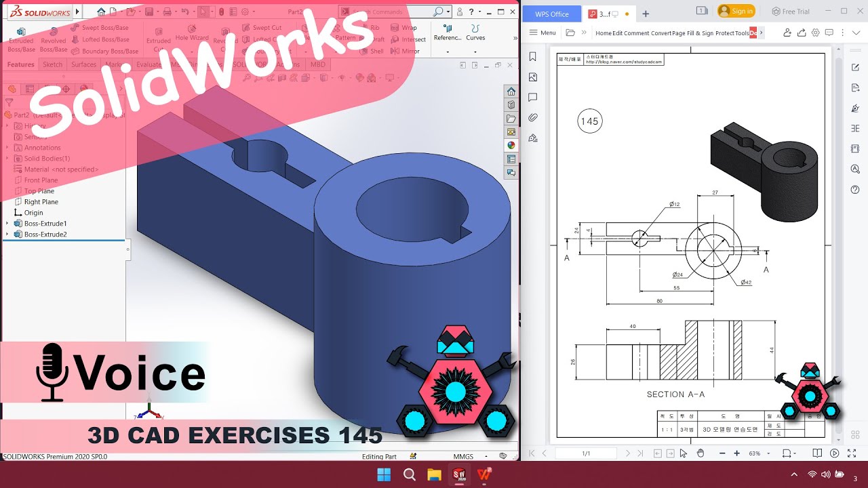Expand the Boss-Extrude1 feature tree node
868x488 pixels.
tap(8, 224)
